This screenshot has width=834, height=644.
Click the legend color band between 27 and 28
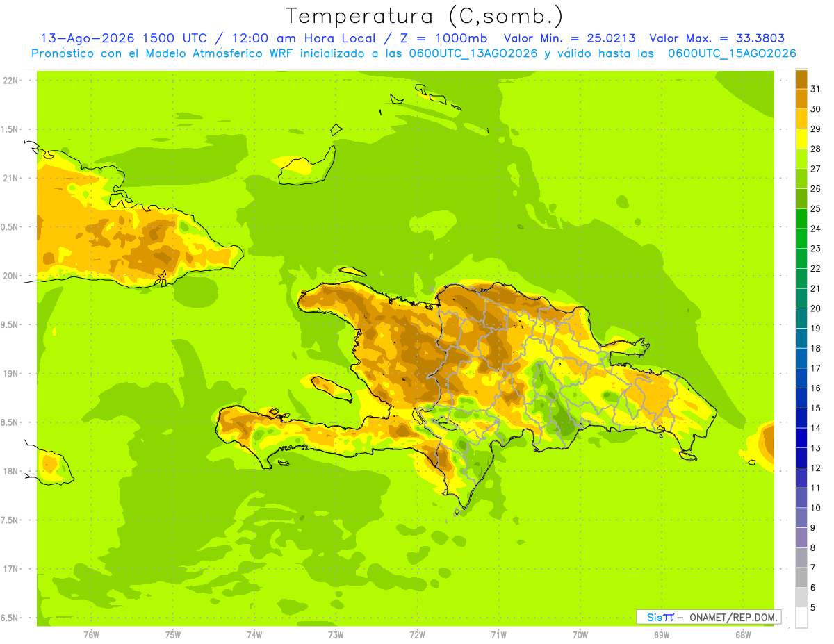click(801, 158)
